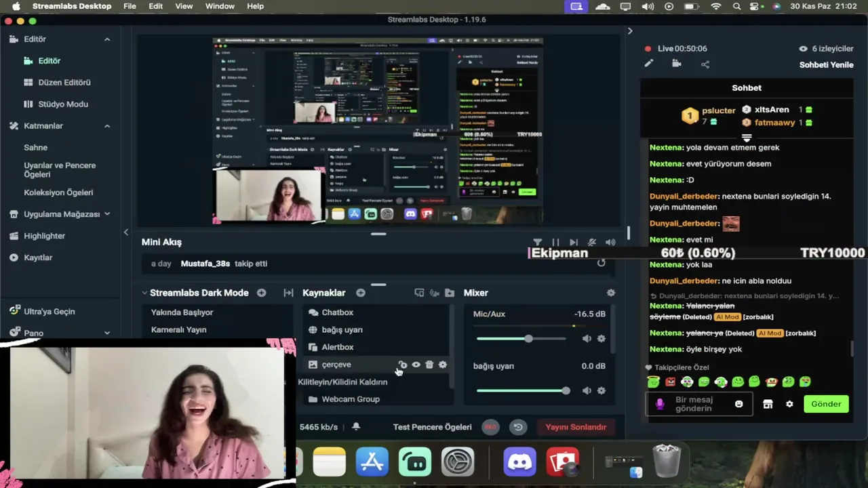Open bağış uyarı mixer channel settings
Image resolution: width=868 pixels, height=488 pixels.
(601, 390)
